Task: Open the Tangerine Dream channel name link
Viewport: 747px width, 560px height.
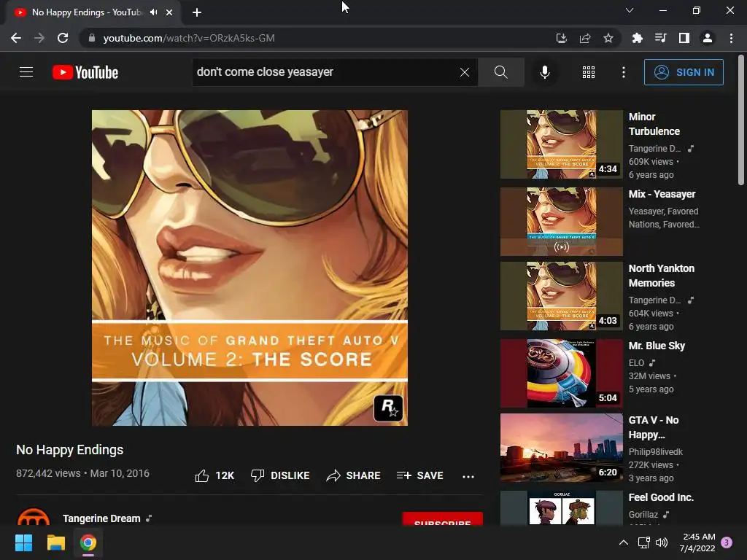Action: [101, 518]
